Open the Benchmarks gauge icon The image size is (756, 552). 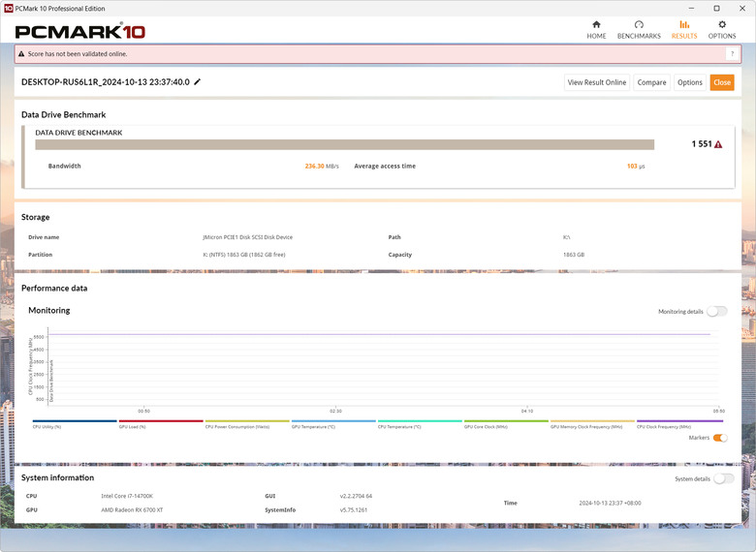point(639,24)
